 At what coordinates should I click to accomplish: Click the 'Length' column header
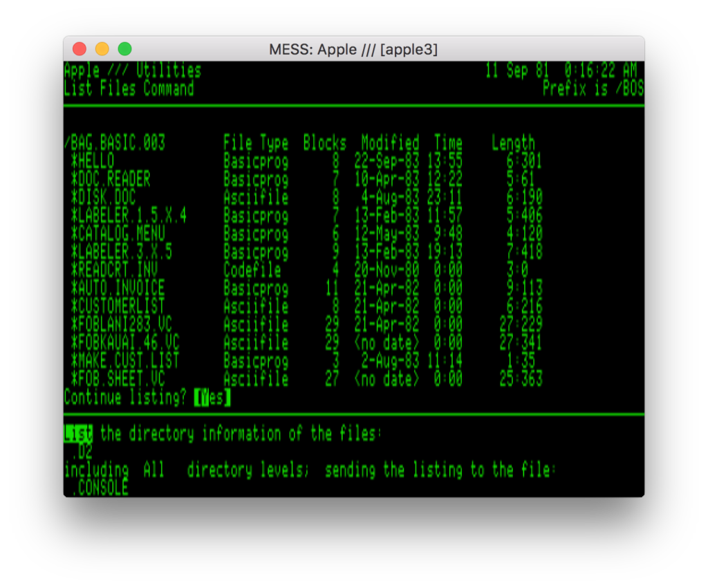tap(514, 143)
